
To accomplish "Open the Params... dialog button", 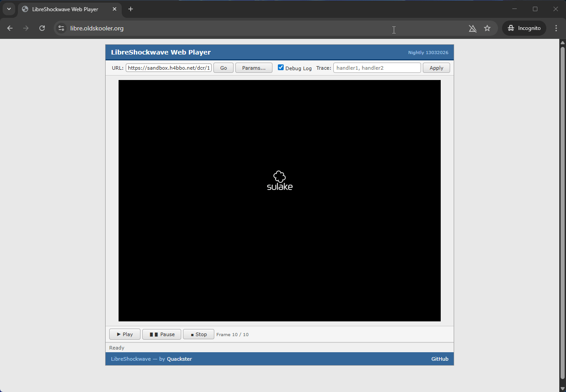I will [x=254, y=68].
